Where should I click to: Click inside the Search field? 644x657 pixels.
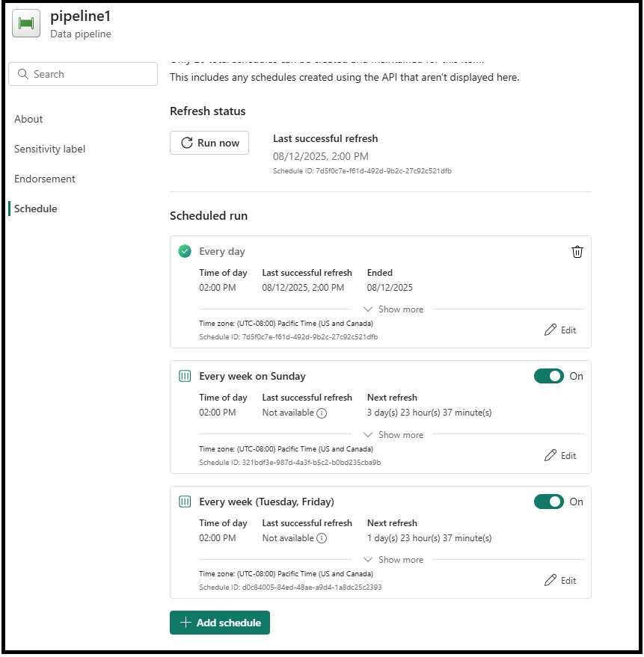point(82,74)
